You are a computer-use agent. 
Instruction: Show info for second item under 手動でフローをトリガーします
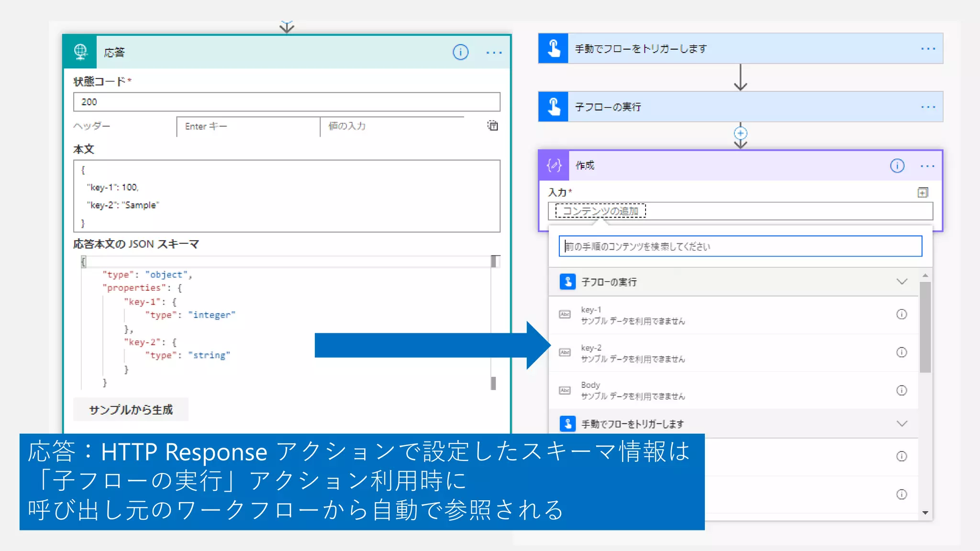tap(902, 495)
